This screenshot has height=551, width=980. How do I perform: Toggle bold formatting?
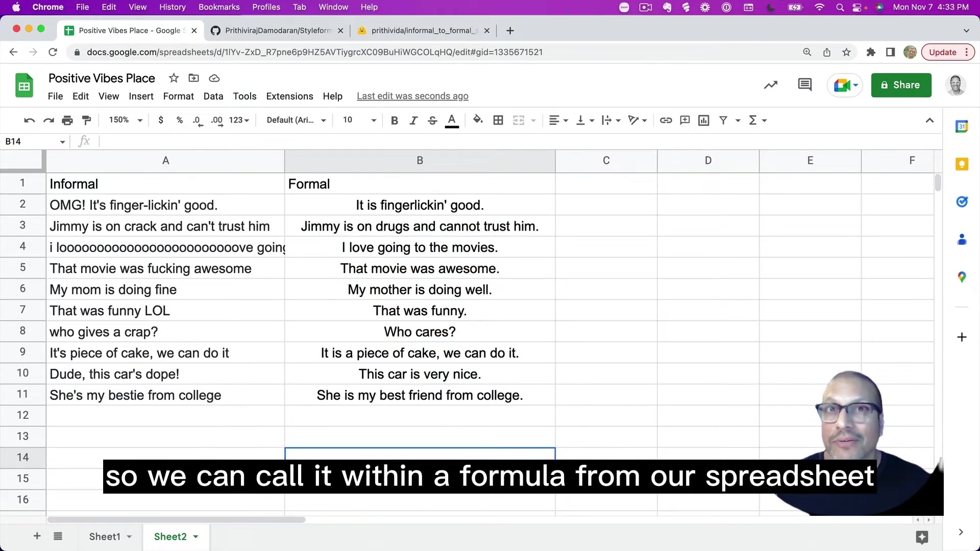click(394, 120)
